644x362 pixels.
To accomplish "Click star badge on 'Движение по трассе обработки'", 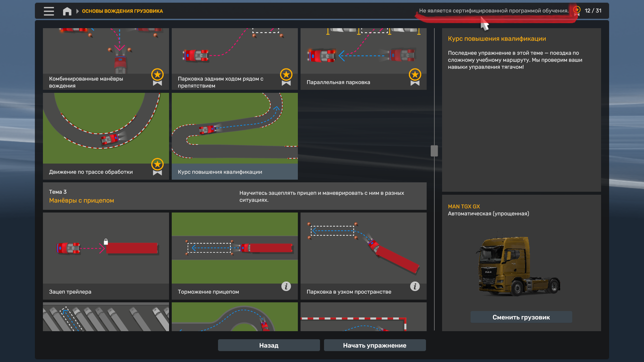I will pyautogui.click(x=157, y=167).
